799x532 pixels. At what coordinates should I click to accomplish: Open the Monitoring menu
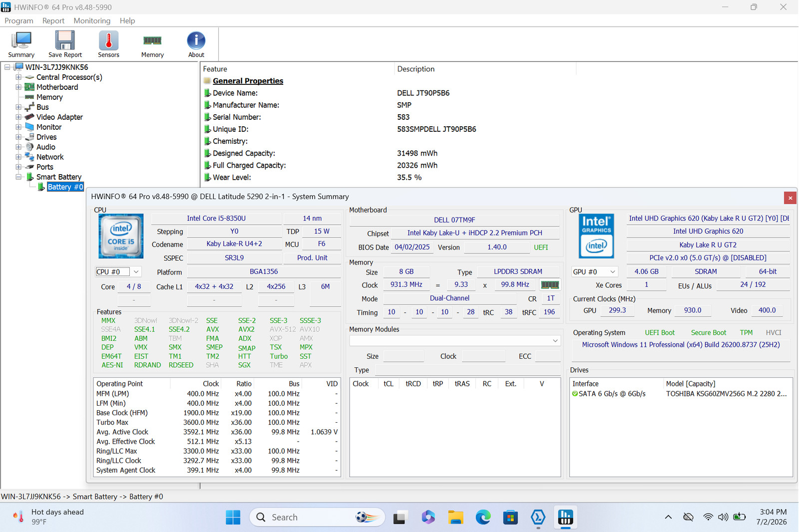click(92, 21)
